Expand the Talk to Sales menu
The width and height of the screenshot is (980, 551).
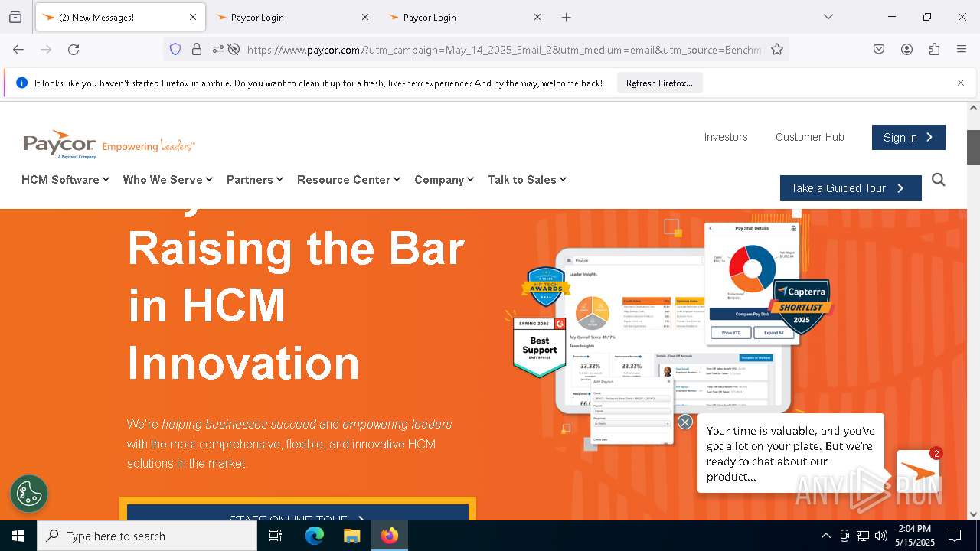coord(527,180)
